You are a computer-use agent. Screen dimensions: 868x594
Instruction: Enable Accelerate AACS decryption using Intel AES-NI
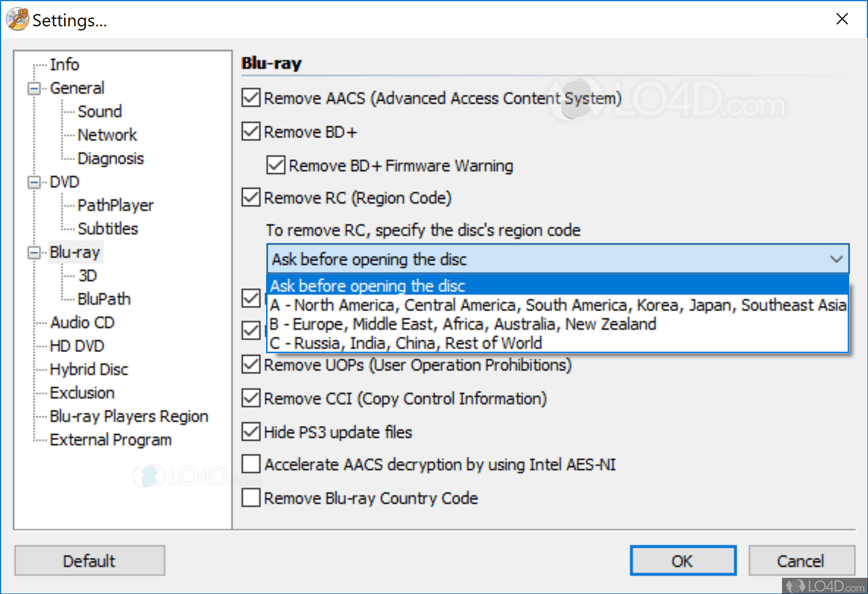[251, 464]
